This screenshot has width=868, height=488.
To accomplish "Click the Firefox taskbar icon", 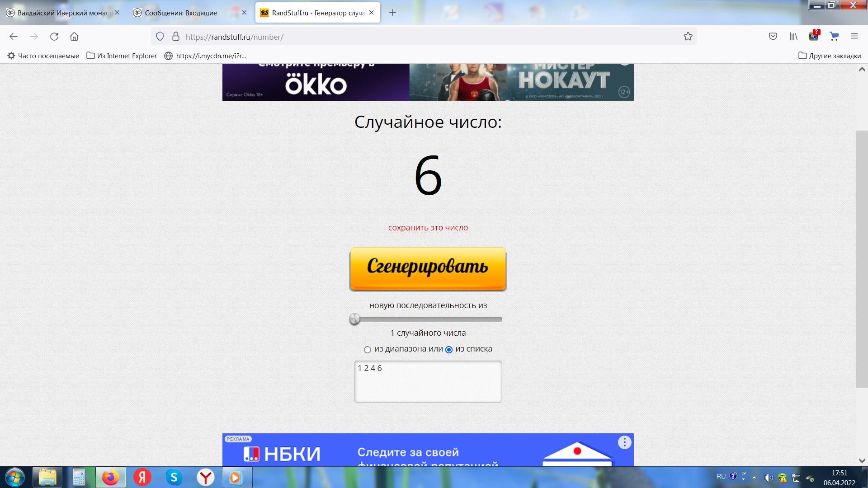I will click(x=110, y=477).
